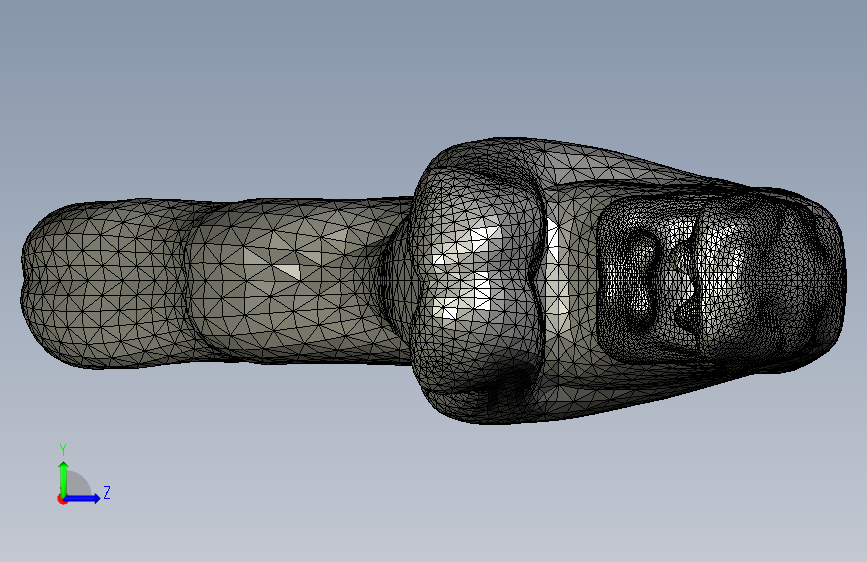Click the red X axis dot at triad origin

[x=62, y=499]
